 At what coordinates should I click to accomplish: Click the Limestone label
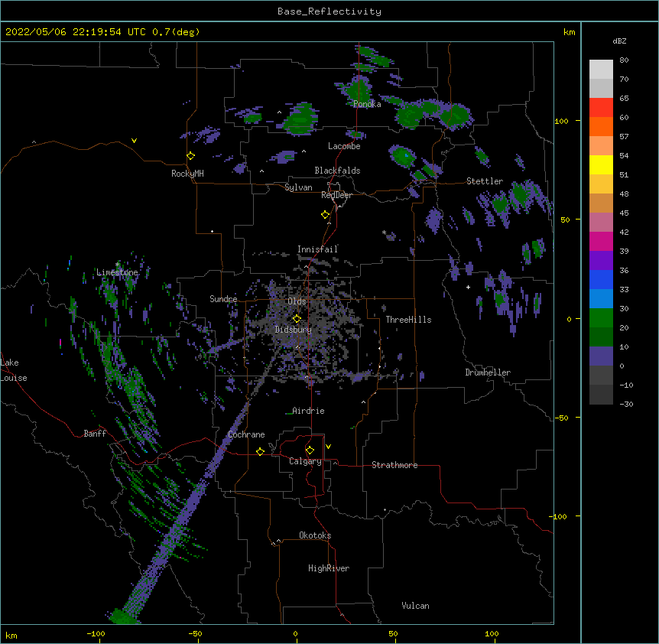coord(117,272)
